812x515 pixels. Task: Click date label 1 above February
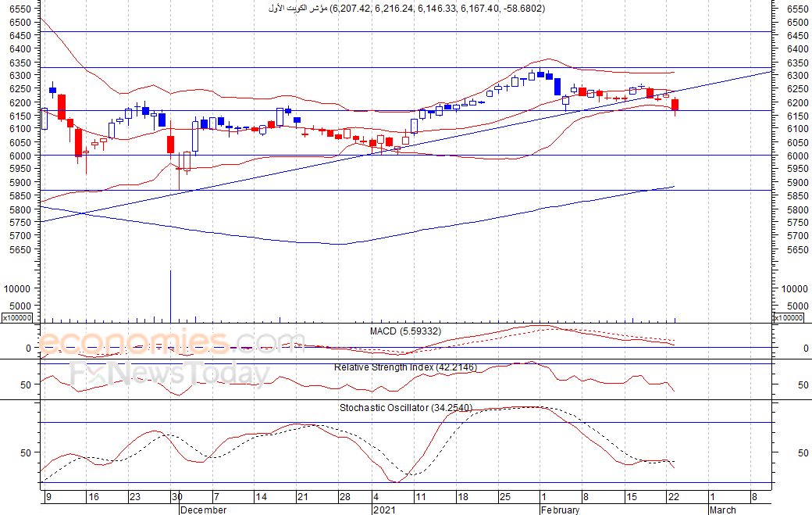[543, 497]
